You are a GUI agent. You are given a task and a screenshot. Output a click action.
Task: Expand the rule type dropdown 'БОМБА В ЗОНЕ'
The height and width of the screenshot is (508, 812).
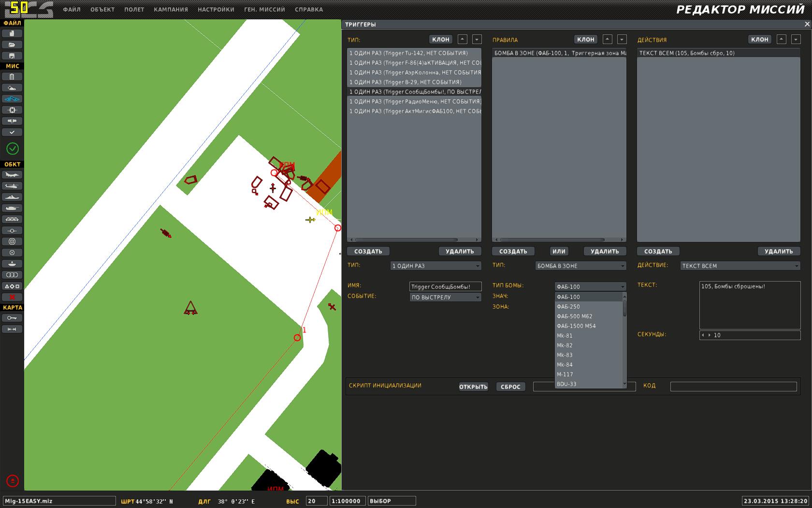(581, 266)
